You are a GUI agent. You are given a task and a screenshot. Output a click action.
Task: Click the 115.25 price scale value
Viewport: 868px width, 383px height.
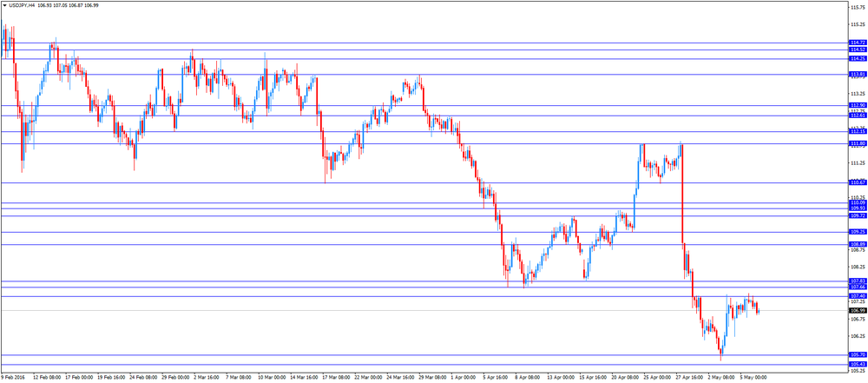tap(857, 24)
